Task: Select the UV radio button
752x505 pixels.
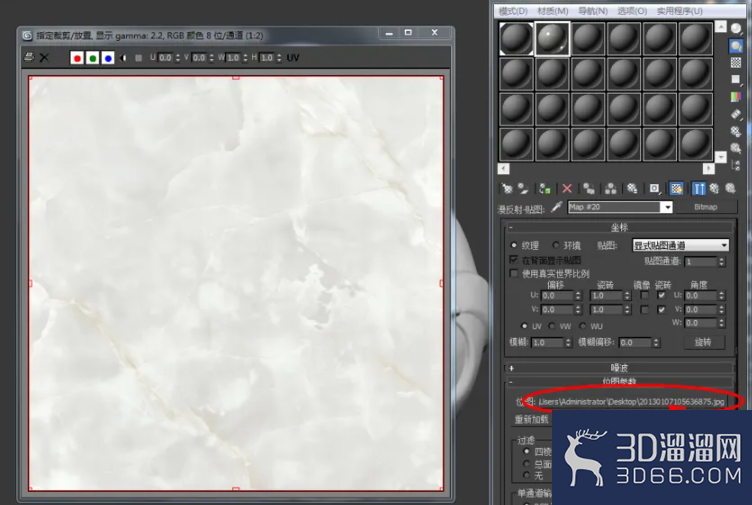Action: [524, 326]
